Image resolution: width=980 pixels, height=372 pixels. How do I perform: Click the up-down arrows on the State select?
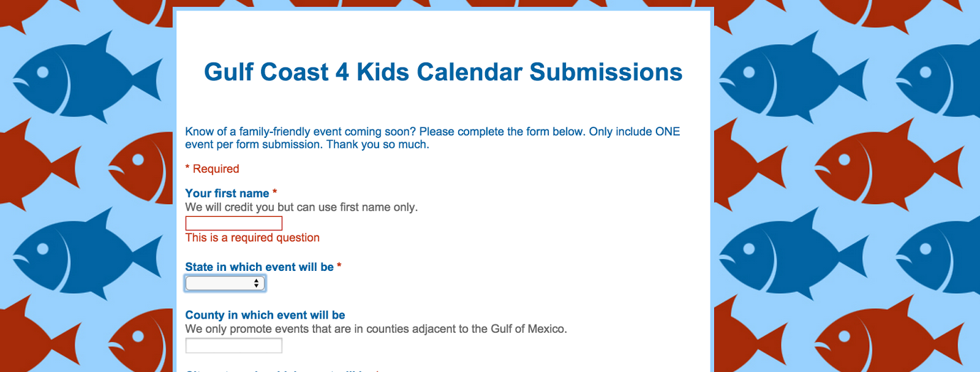pyautogui.click(x=256, y=283)
